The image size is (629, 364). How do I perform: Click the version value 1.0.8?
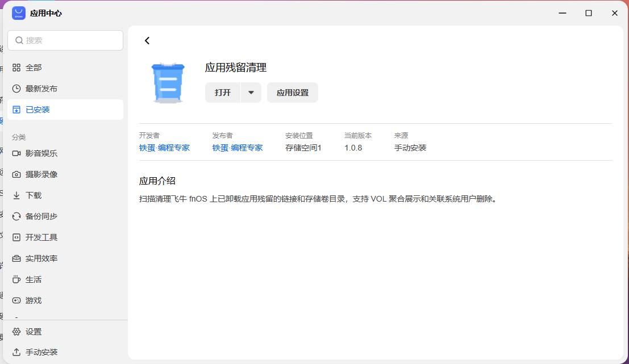(353, 148)
